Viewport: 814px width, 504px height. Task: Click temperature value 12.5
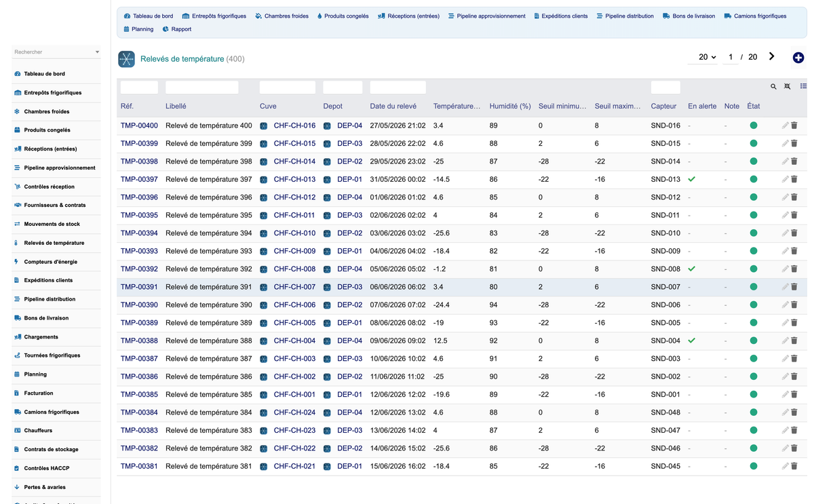[x=440, y=341]
